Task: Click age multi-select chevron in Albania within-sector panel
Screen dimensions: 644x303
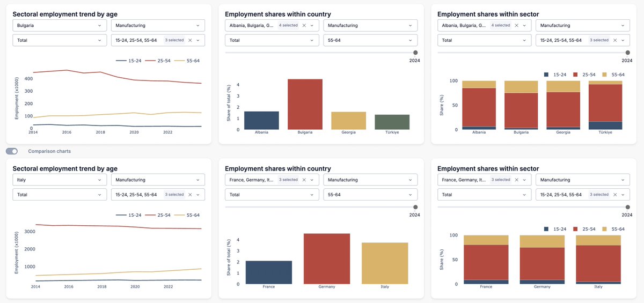Action: (x=623, y=40)
